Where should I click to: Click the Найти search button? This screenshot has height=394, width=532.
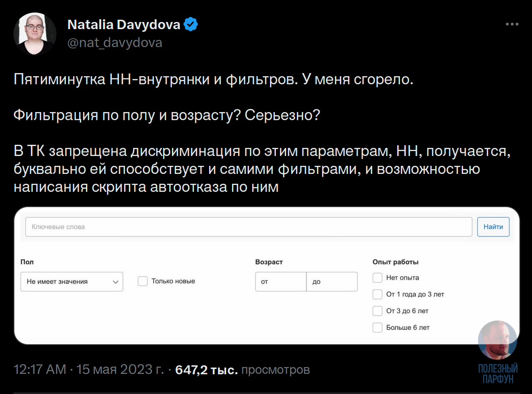493,227
